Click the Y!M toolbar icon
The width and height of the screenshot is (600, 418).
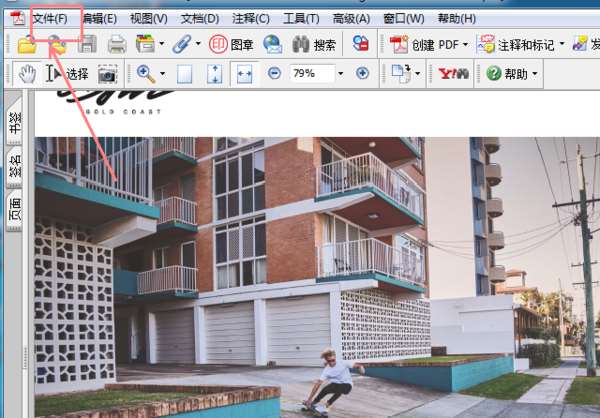[x=453, y=73]
